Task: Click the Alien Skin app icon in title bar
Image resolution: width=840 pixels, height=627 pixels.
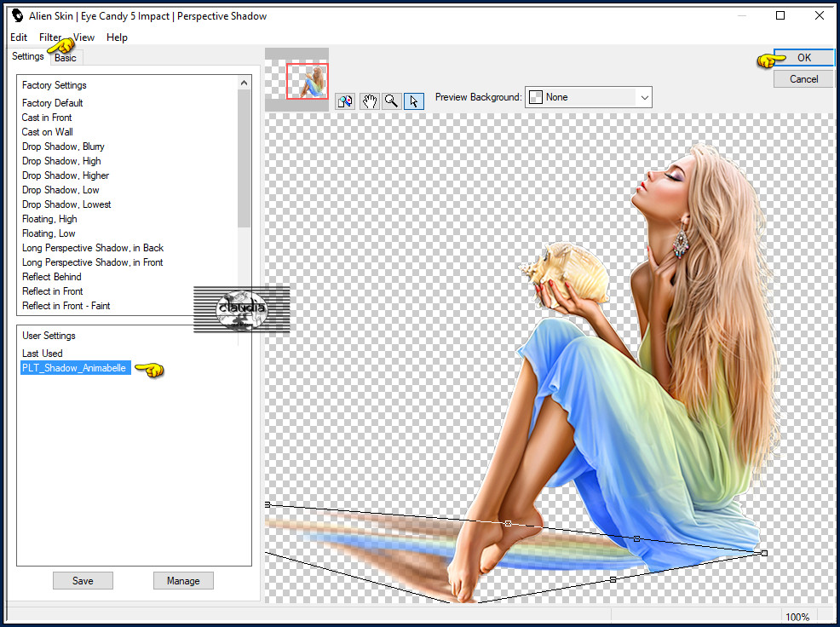Action: [17, 15]
